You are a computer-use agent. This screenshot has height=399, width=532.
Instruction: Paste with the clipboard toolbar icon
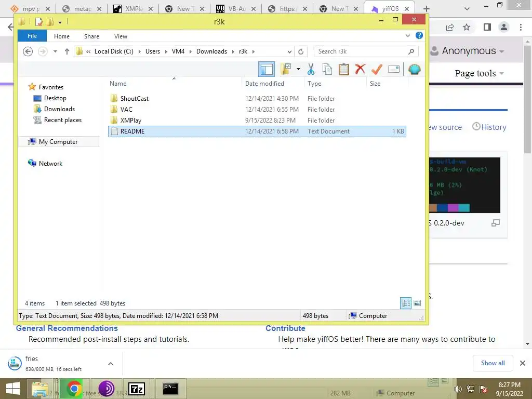click(x=344, y=69)
